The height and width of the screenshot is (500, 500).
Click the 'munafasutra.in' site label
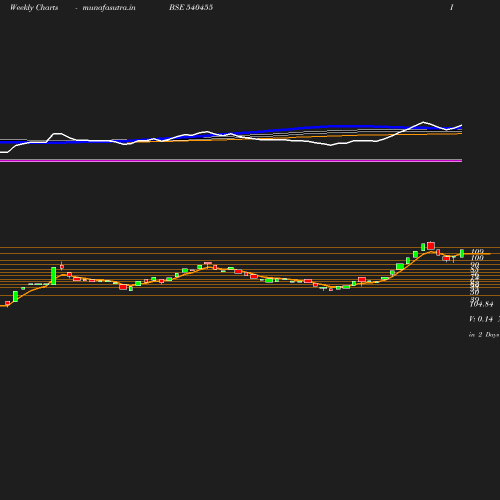click(109, 8)
